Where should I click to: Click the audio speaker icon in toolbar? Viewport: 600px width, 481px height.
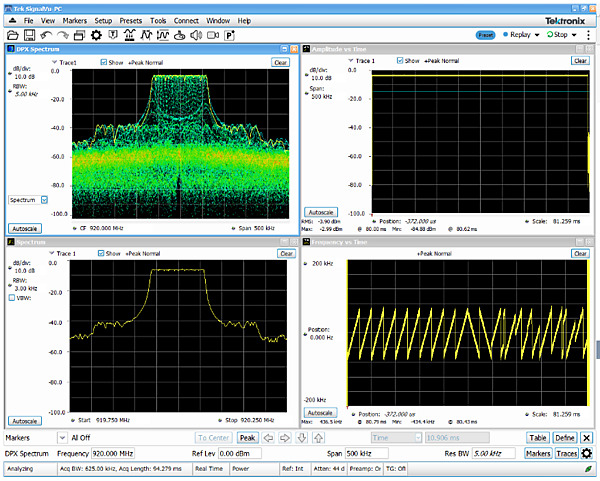(196, 35)
